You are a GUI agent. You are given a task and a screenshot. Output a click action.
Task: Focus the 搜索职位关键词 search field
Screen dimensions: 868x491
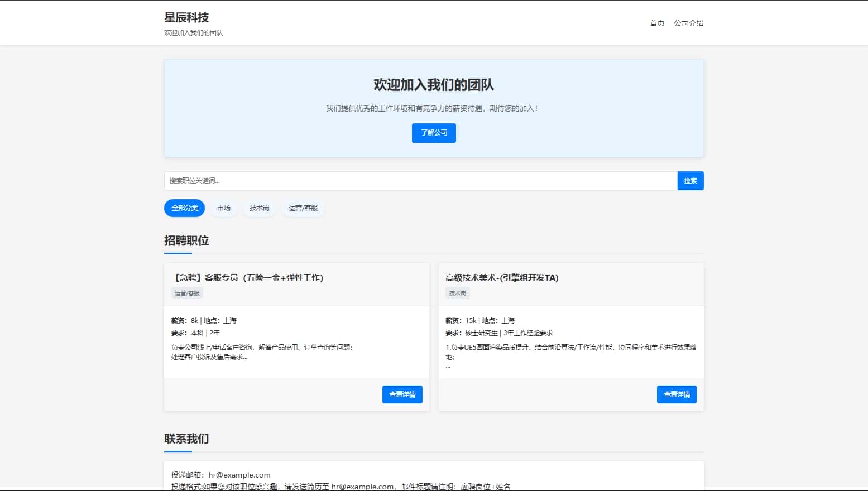tap(420, 181)
